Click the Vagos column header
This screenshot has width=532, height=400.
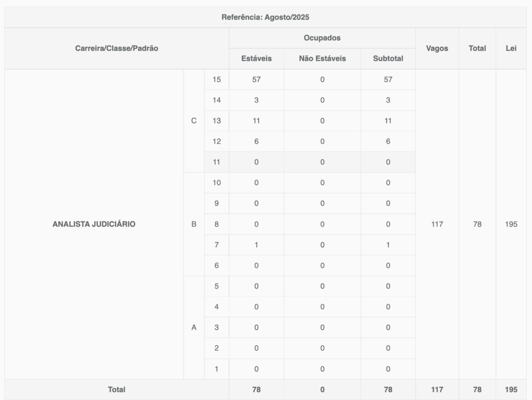[437, 48]
